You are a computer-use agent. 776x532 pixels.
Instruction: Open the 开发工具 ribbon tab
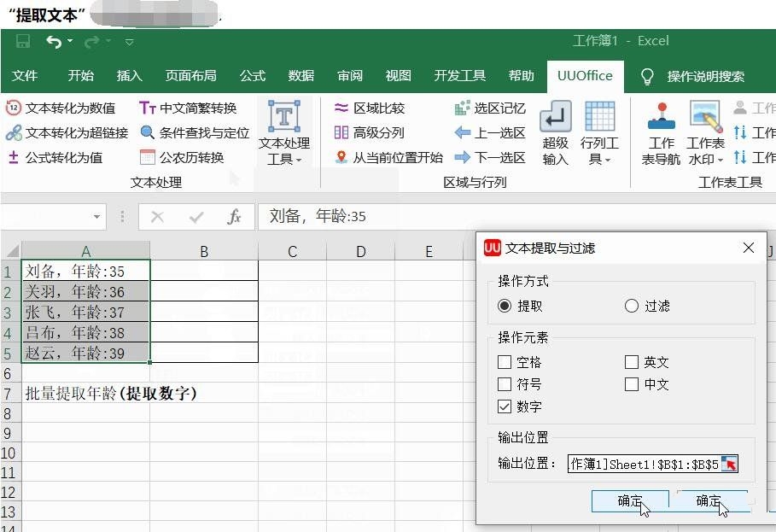point(459,76)
